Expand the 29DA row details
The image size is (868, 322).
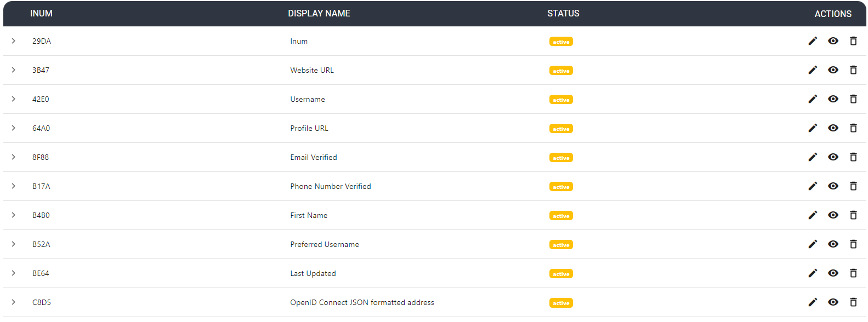click(14, 41)
